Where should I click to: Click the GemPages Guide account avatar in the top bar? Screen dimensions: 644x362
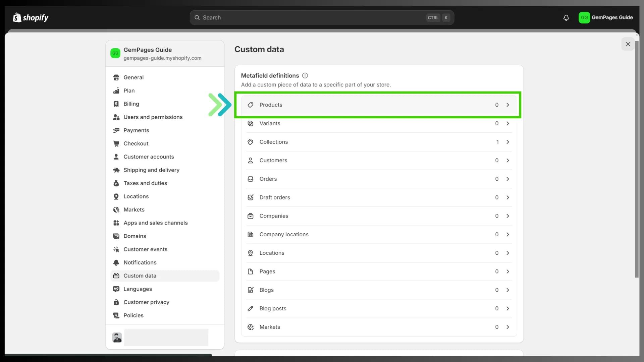pos(584,17)
